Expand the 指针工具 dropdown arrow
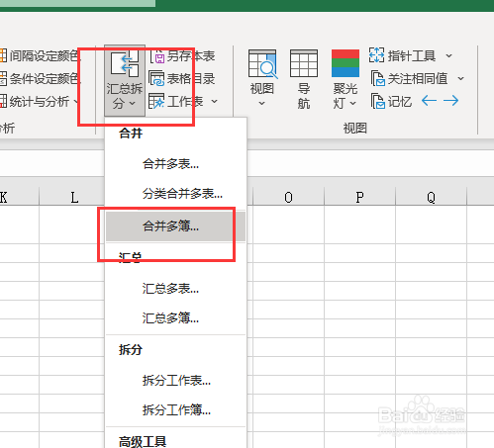494x448 pixels. (448, 55)
